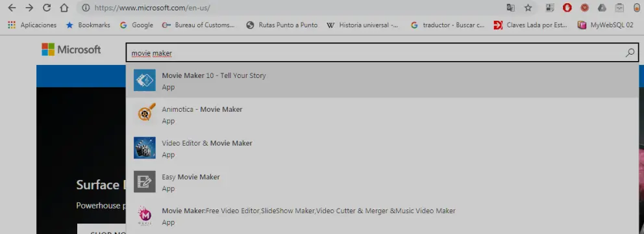Select Movie Maker:Free Video Editor suggestion
This screenshot has height=234, width=644.
[x=382, y=216]
